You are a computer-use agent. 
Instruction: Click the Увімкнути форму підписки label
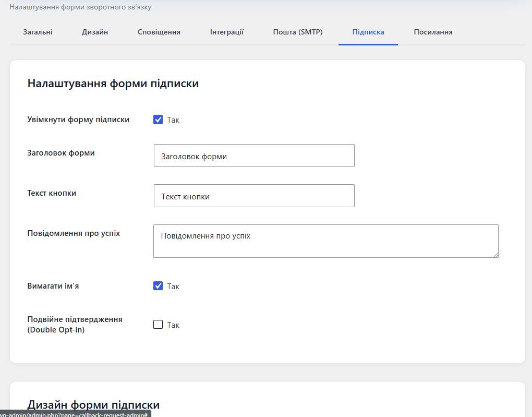coord(78,120)
